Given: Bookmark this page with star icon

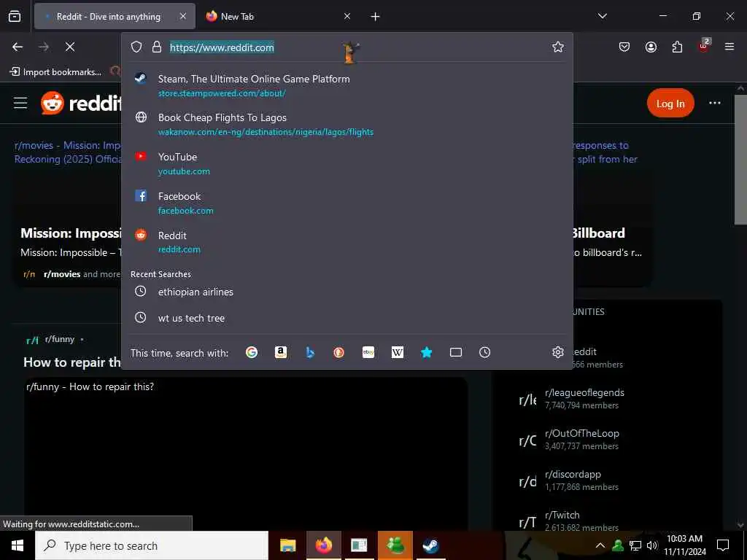Looking at the screenshot, I should tap(558, 47).
